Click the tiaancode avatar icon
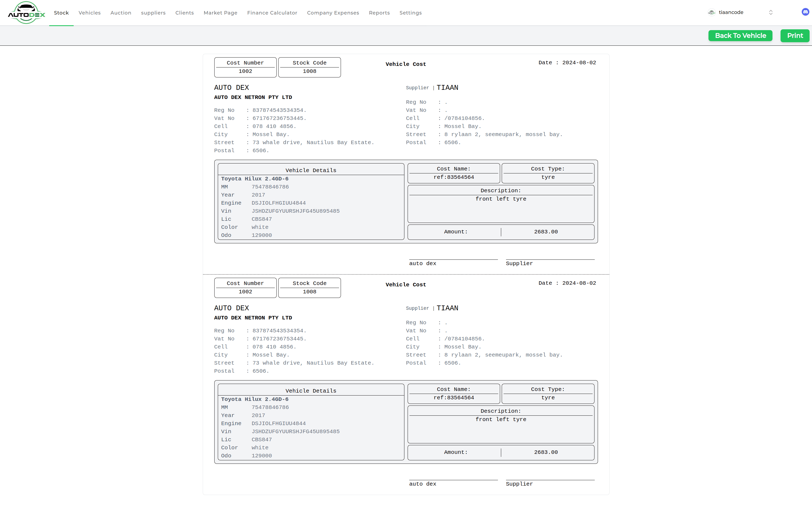The width and height of the screenshot is (812, 527). 712,12
